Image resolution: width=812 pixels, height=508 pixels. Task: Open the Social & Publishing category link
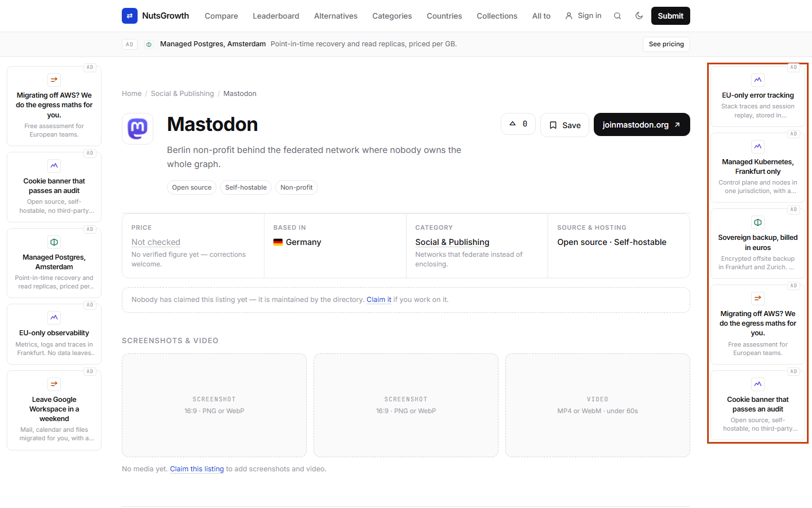pos(452,242)
